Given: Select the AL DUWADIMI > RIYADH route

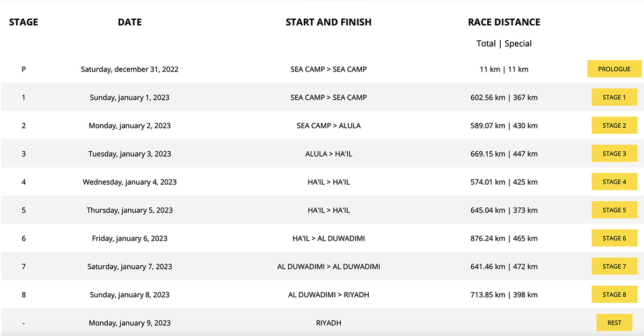Looking at the screenshot, I should (328, 295).
